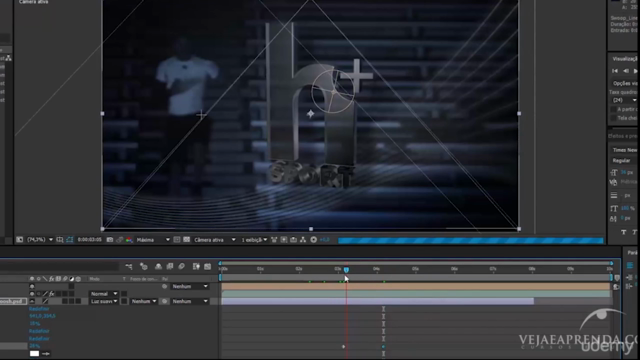The image size is (640, 360).
Task: Click the white color swatch
Action: [34, 353]
